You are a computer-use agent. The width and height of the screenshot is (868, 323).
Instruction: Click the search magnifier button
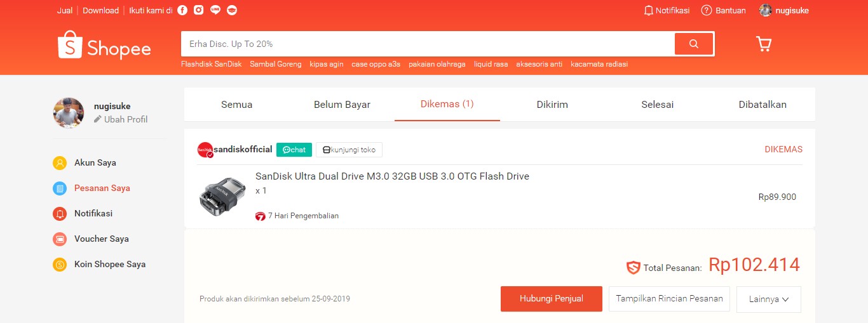pyautogui.click(x=693, y=44)
